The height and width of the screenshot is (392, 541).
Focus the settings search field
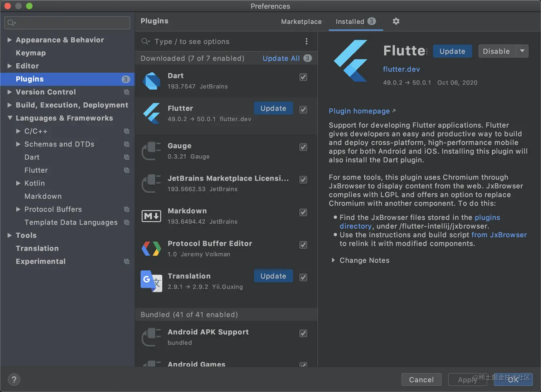pyautogui.click(x=67, y=23)
